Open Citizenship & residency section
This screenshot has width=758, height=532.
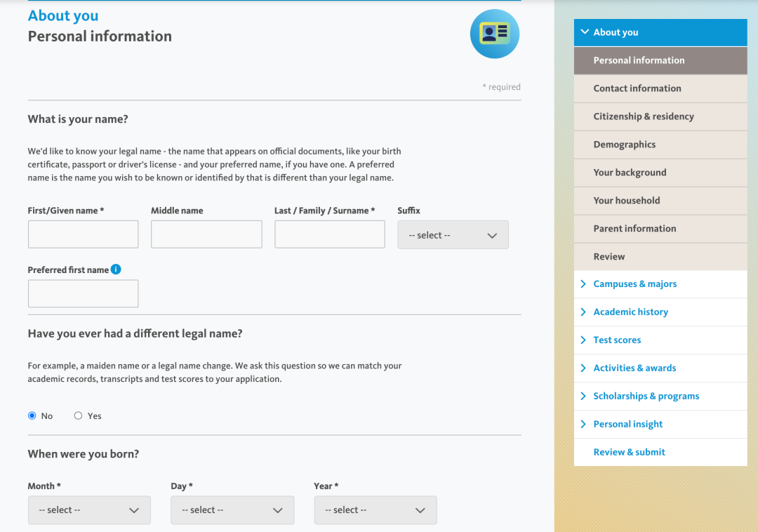click(x=644, y=117)
